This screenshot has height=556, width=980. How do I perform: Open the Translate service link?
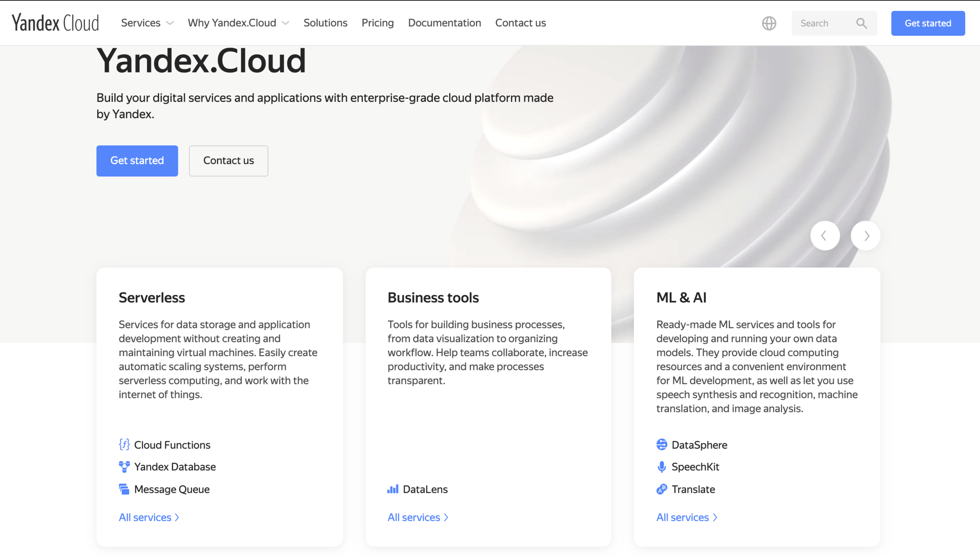pyautogui.click(x=693, y=489)
